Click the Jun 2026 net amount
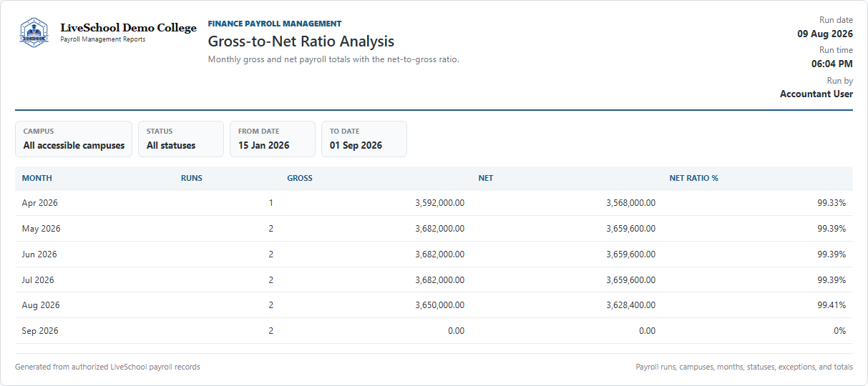This screenshot has width=868, height=386. tap(631, 254)
